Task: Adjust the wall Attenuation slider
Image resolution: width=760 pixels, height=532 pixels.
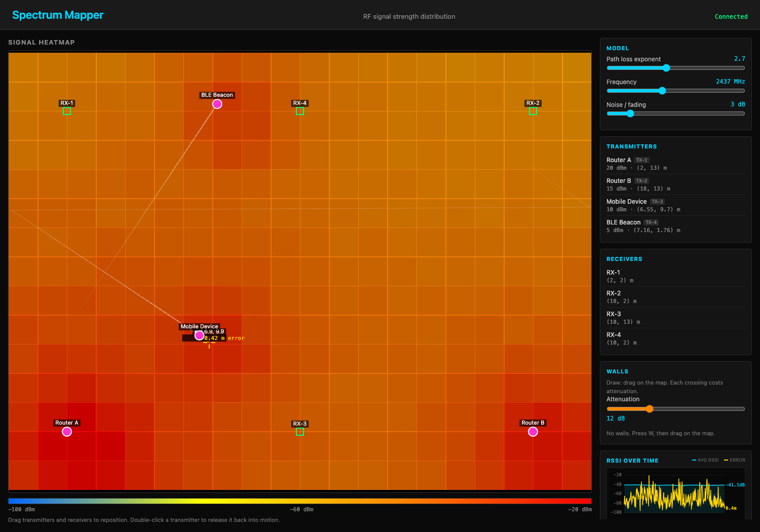Action: (676, 409)
